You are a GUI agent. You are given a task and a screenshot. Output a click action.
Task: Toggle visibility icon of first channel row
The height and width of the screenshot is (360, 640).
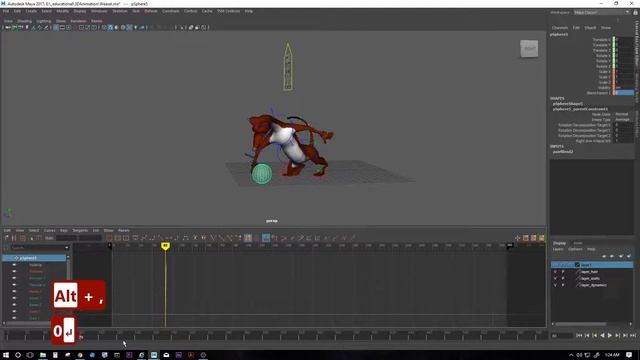(x=14, y=265)
